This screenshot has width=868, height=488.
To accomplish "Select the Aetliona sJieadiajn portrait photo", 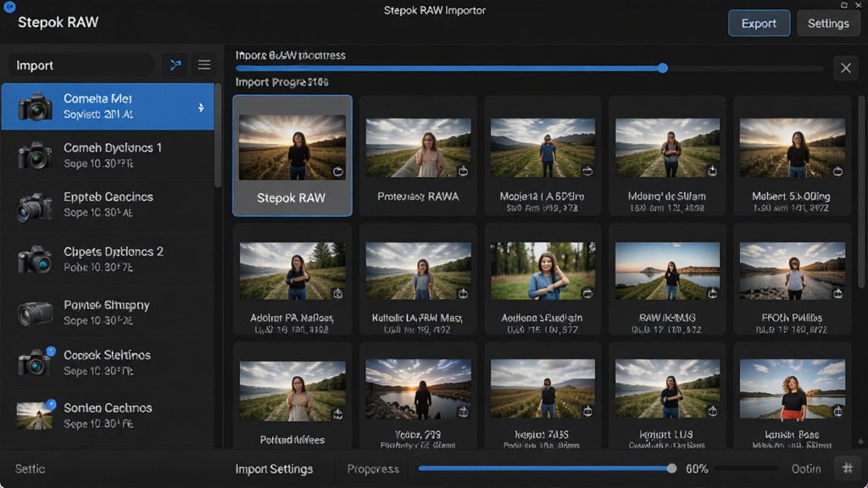I will coord(542,280).
